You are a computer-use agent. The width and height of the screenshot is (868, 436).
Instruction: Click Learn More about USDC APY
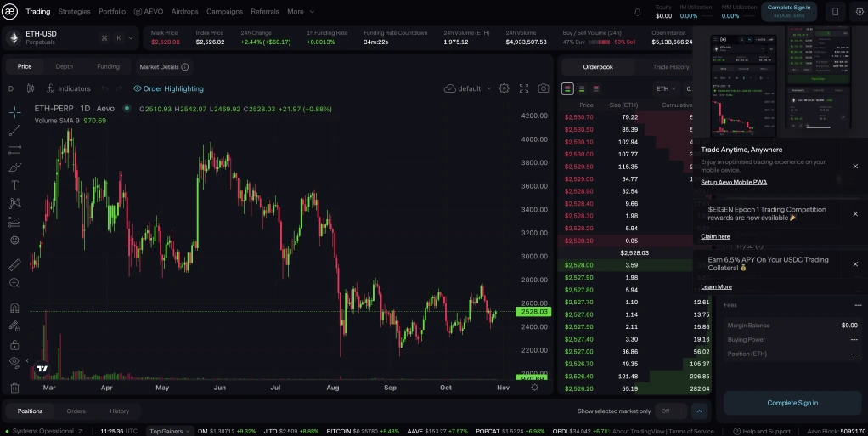[x=716, y=287]
